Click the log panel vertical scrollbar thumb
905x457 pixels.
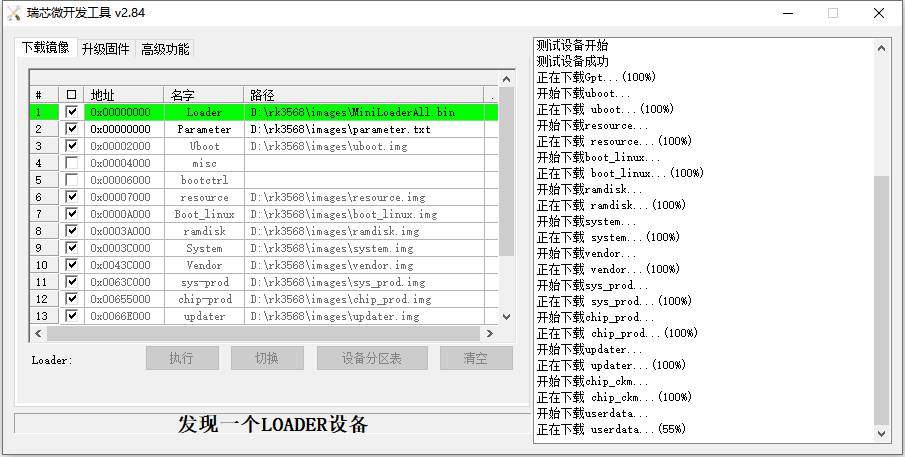click(881, 300)
